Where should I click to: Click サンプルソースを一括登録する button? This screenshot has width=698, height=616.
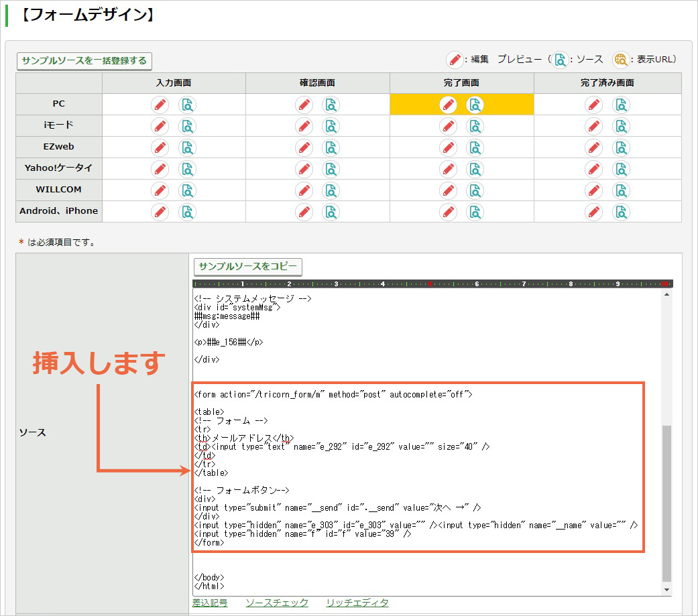coord(84,61)
